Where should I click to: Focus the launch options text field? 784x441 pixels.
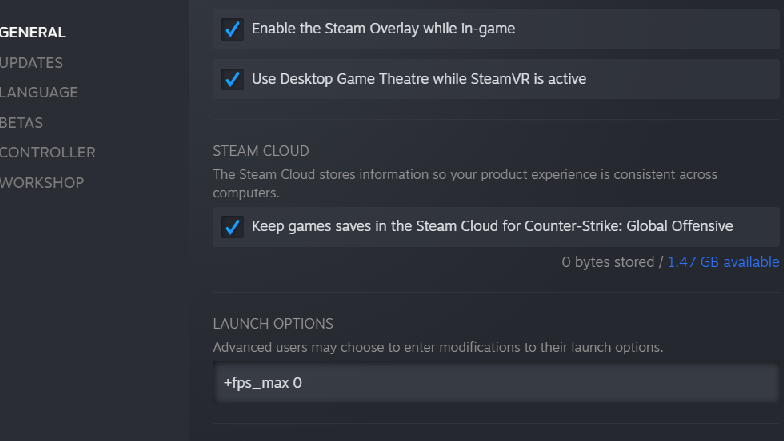point(496,383)
